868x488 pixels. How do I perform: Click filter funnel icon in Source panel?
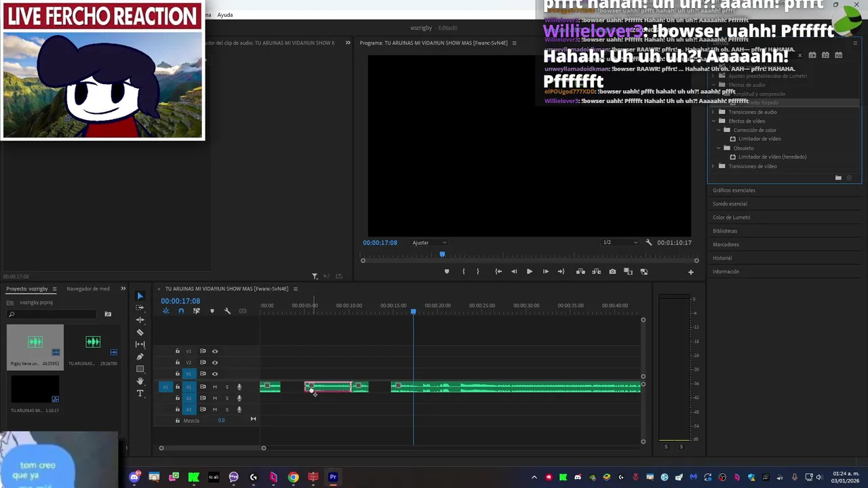(315, 276)
